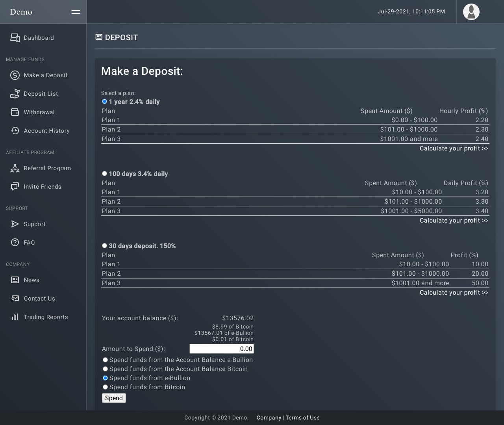This screenshot has height=425, width=504.
Task: Click the Dashboard icon in sidebar
Action: [x=15, y=38]
